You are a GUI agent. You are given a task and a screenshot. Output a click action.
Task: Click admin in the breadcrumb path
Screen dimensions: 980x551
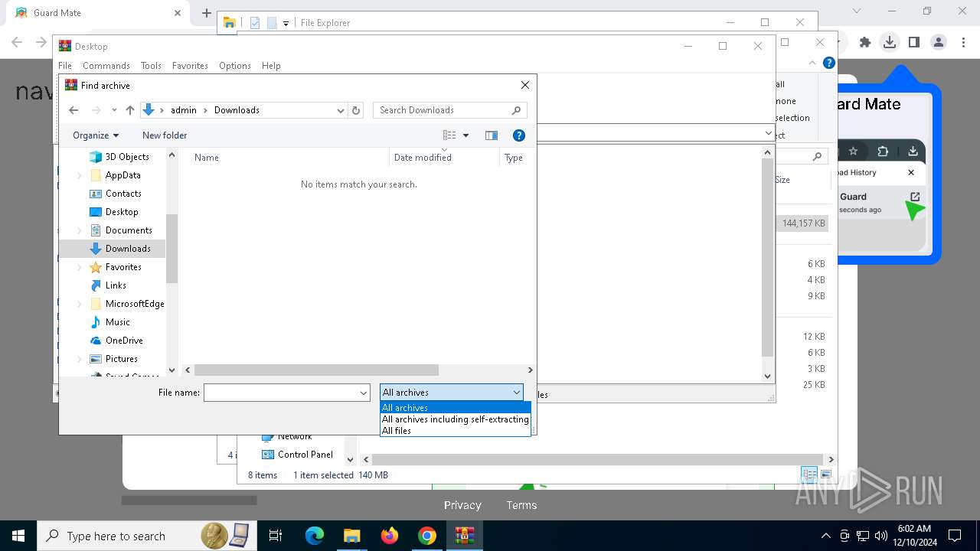[x=184, y=110]
